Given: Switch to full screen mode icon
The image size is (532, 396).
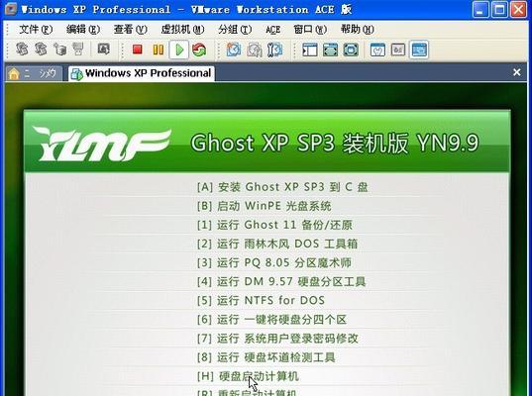Looking at the screenshot, I should [x=330, y=49].
